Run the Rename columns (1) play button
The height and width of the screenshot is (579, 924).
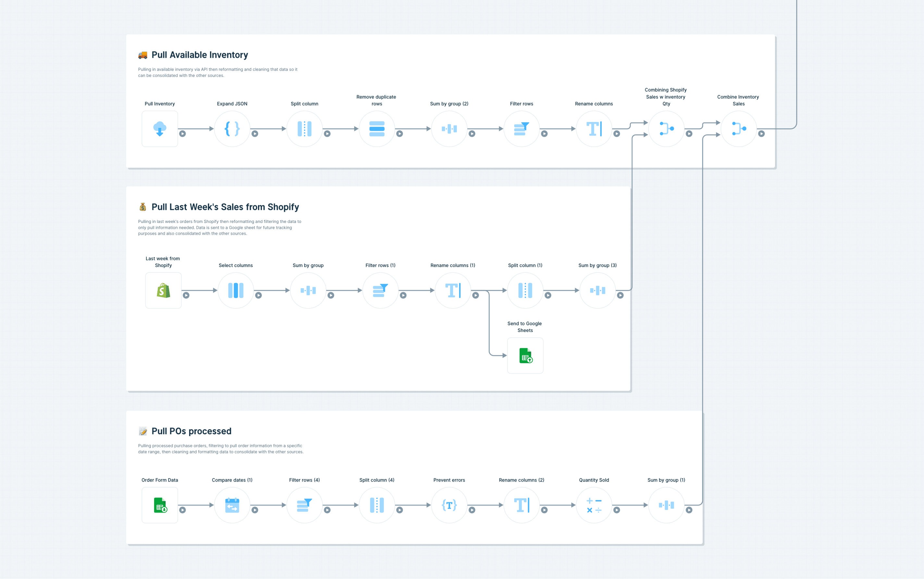pos(475,295)
